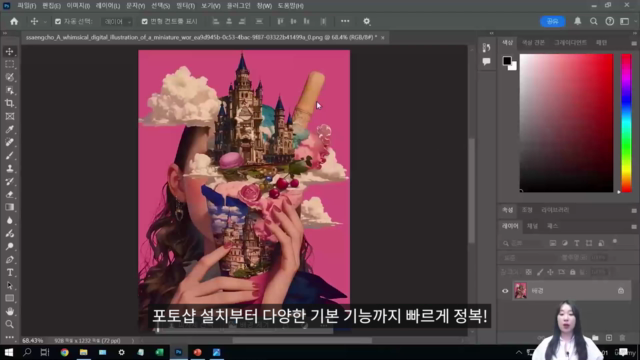The image size is (640, 360).
Task: Toggle lock position in Layers panel
Action: tap(550, 272)
